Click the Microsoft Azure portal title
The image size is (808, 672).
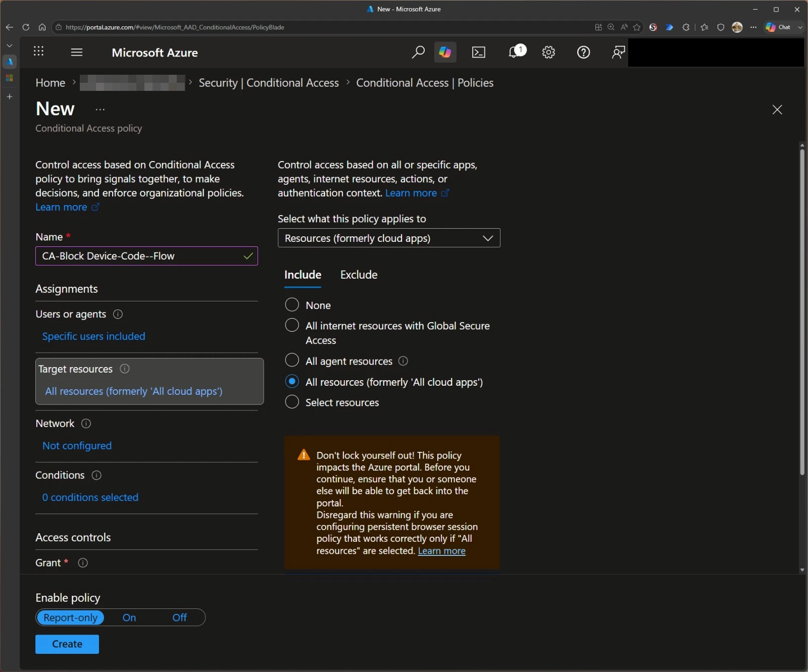tap(155, 53)
